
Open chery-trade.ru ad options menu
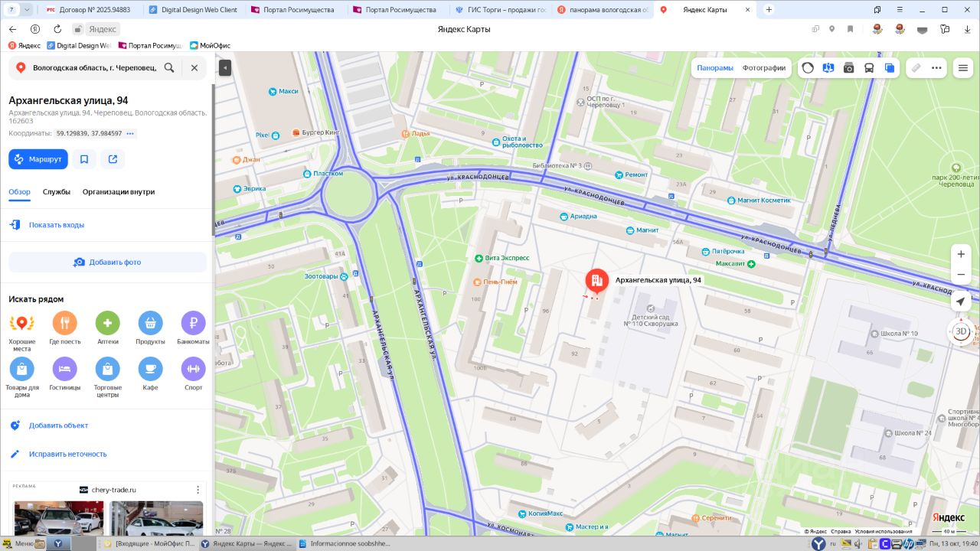coord(198,490)
